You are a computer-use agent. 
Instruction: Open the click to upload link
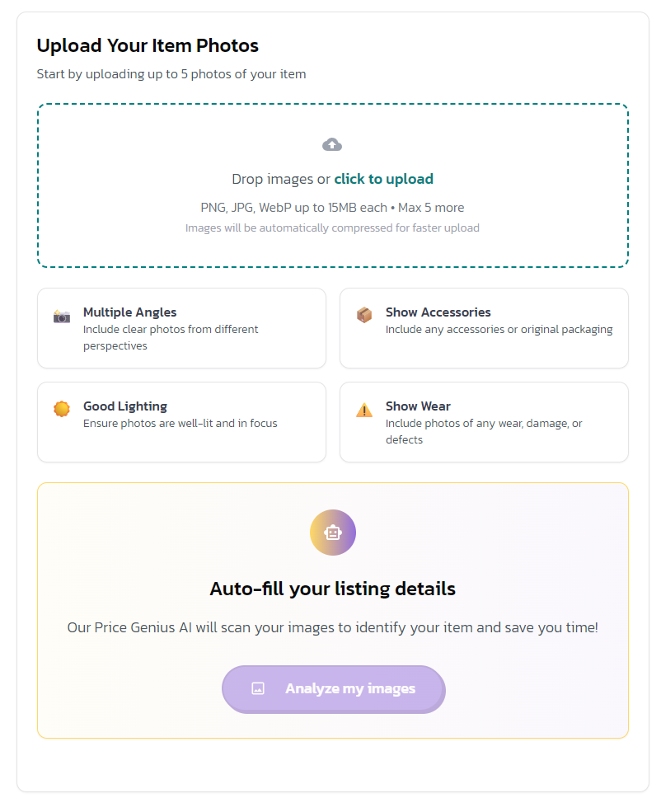click(x=384, y=179)
